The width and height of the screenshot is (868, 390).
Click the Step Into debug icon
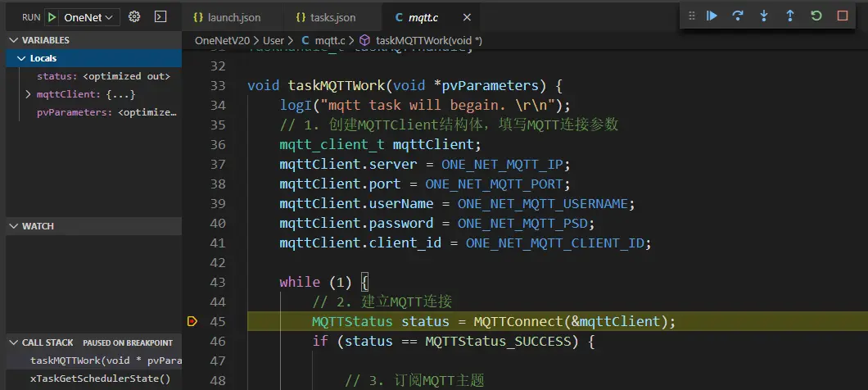(x=764, y=16)
